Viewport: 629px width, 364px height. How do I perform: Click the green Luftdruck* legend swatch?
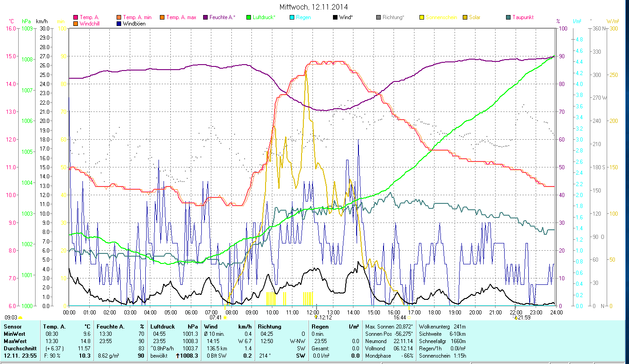pyautogui.click(x=248, y=18)
